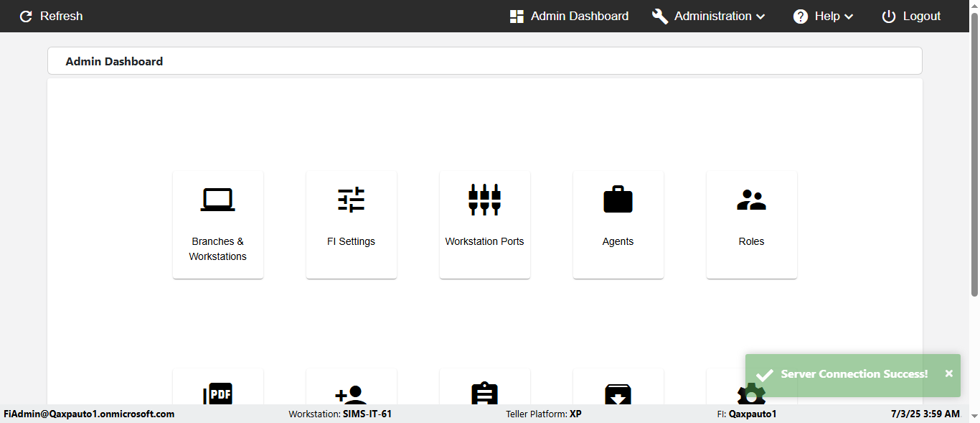
Task: Log out using the Logout button
Action: [911, 16]
